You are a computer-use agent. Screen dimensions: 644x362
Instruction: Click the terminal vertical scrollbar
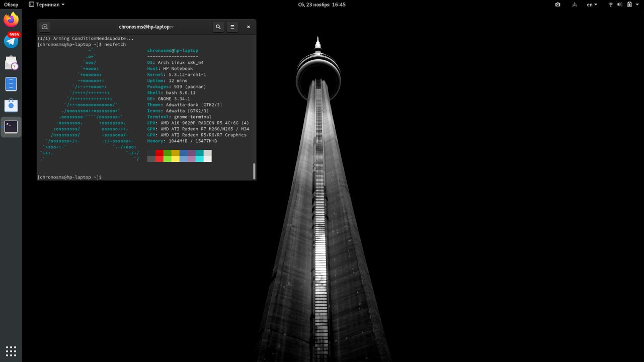(x=254, y=171)
